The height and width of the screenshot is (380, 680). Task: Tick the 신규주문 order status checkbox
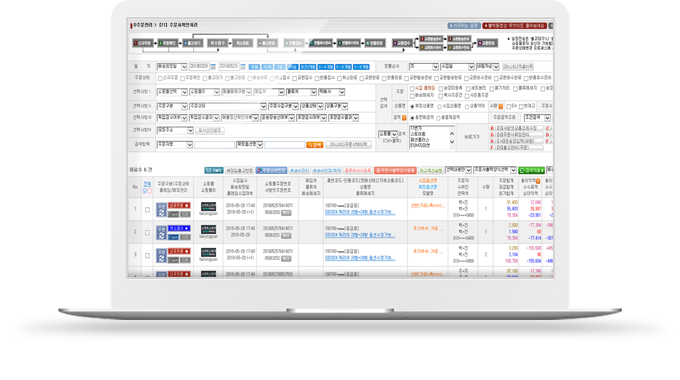click(x=160, y=79)
